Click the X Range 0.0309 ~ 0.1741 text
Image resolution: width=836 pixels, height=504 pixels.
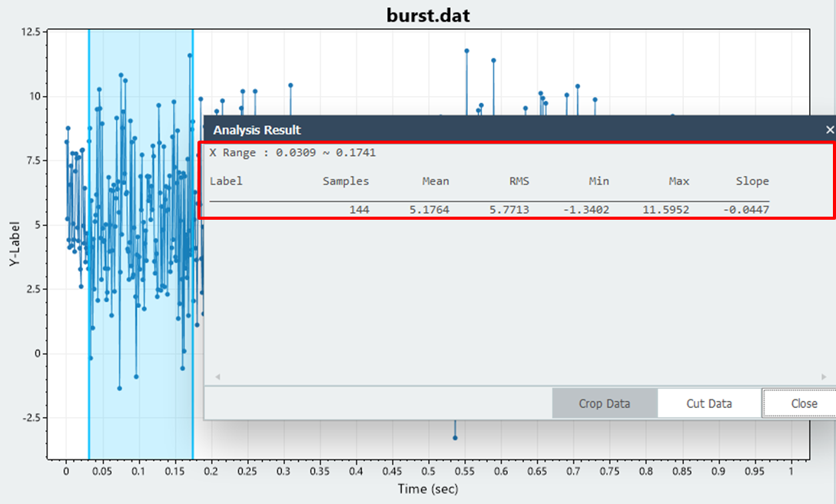(x=292, y=153)
